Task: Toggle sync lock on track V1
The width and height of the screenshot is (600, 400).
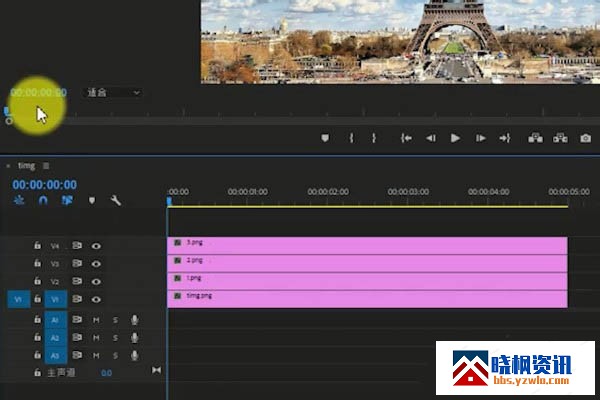Action: 77,299
